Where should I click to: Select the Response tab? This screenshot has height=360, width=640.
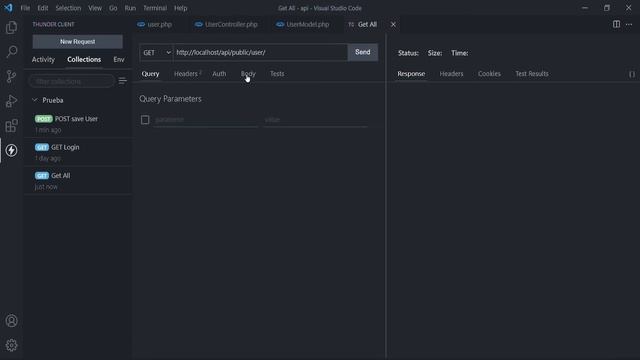[411, 74]
